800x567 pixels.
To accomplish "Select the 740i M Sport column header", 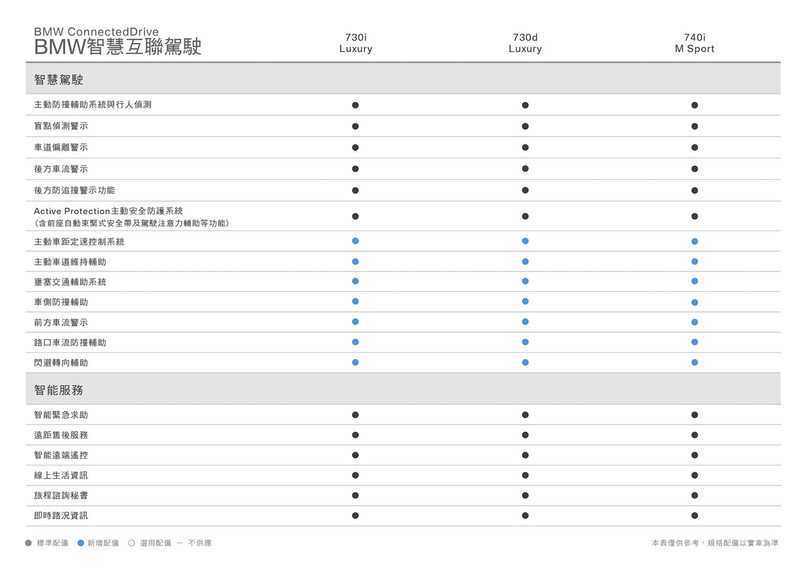I will (694, 43).
